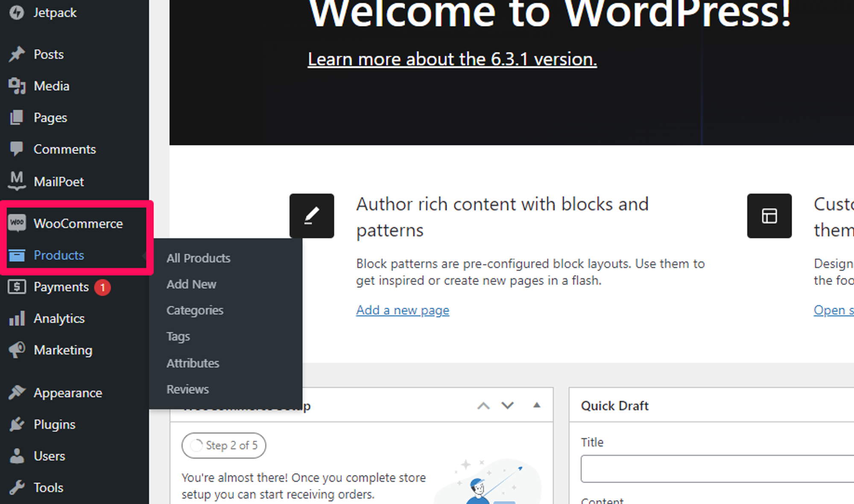The height and width of the screenshot is (504, 854).
Task: Collapse the WooCommerce Setup panel
Action: pos(537,405)
